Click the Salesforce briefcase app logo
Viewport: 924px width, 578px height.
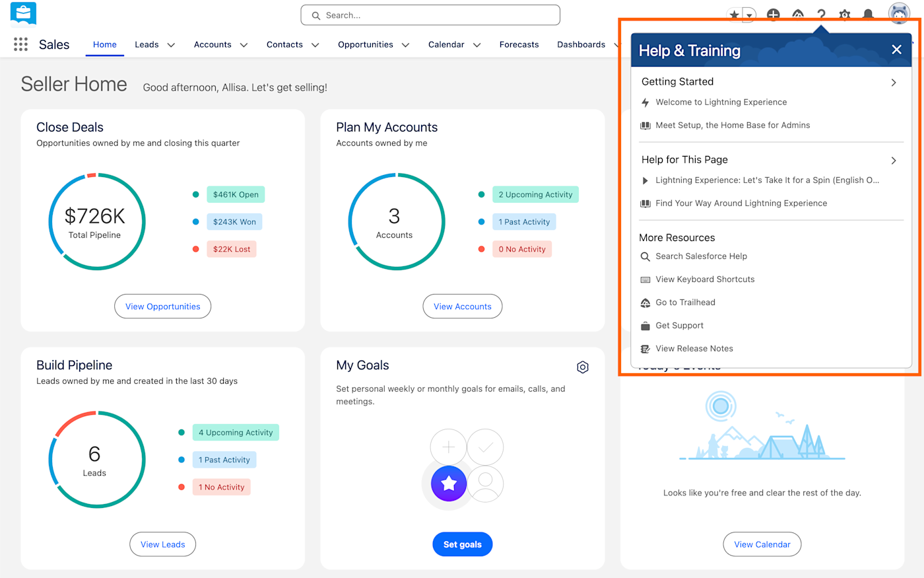23,13
